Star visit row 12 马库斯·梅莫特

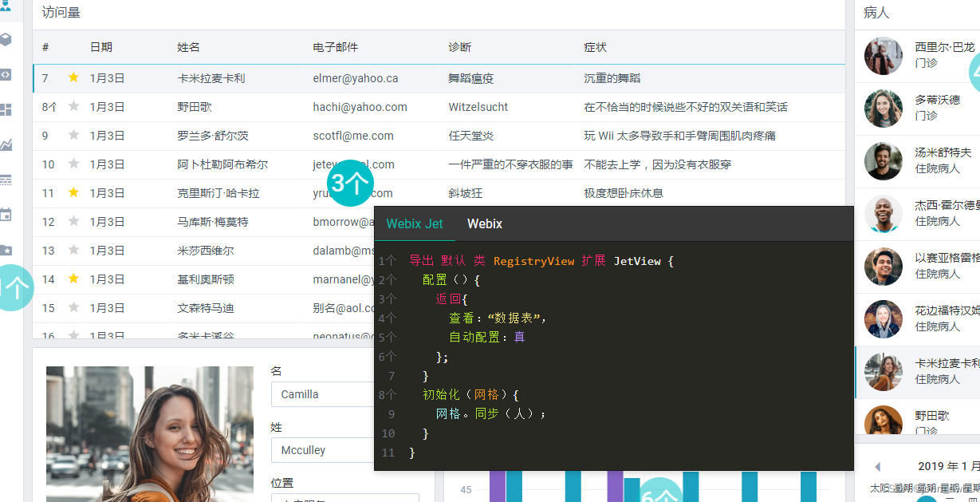point(73,221)
